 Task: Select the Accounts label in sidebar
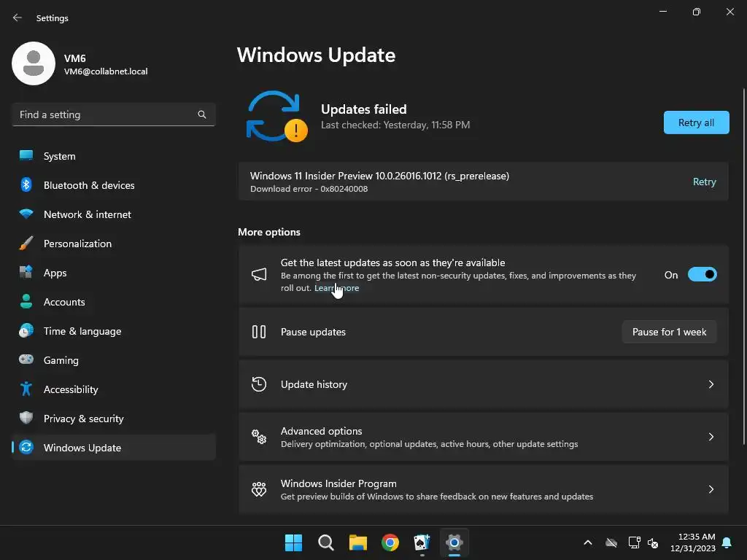(64, 301)
